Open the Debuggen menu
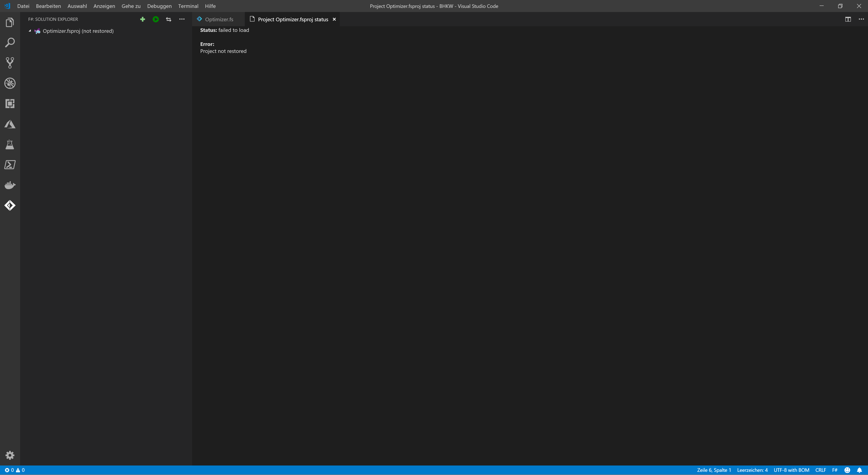The image size is (868, 475). pos(159,6)
